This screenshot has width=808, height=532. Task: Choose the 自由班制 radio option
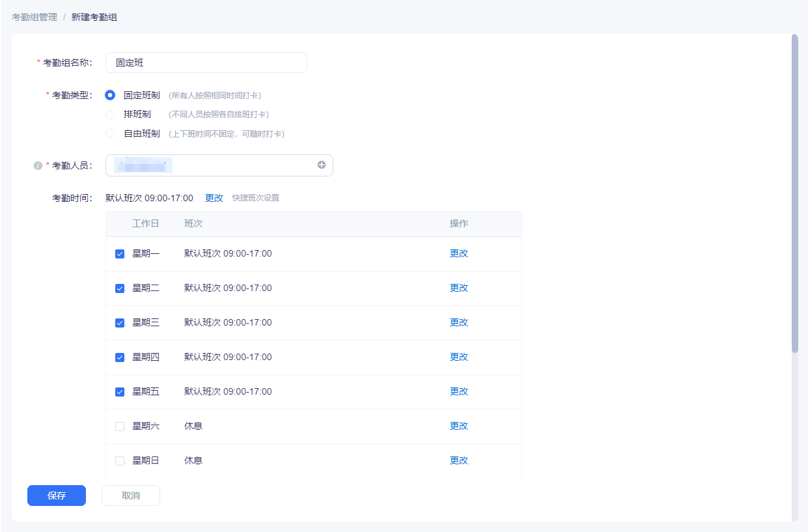[110, 134]
